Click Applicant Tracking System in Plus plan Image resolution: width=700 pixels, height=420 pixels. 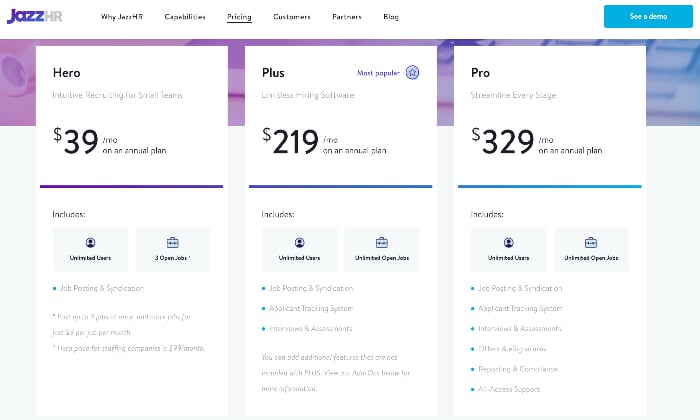(311, 308)
